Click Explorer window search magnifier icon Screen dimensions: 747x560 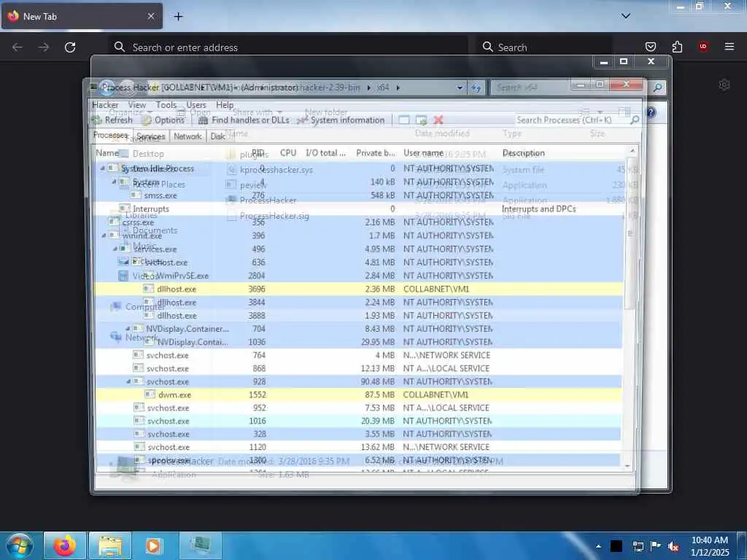(x=658, y=87)
